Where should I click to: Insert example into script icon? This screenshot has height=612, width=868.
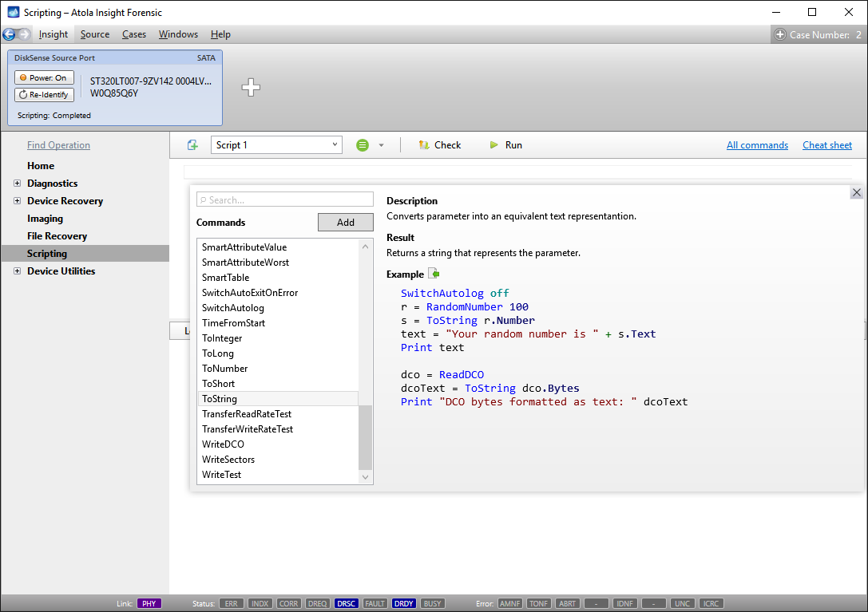(434, 274)
